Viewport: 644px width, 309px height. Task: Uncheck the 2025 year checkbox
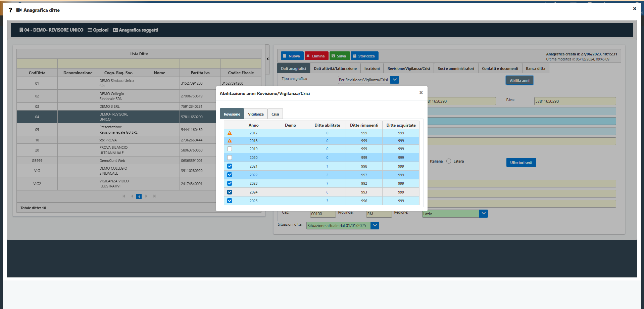230,201
